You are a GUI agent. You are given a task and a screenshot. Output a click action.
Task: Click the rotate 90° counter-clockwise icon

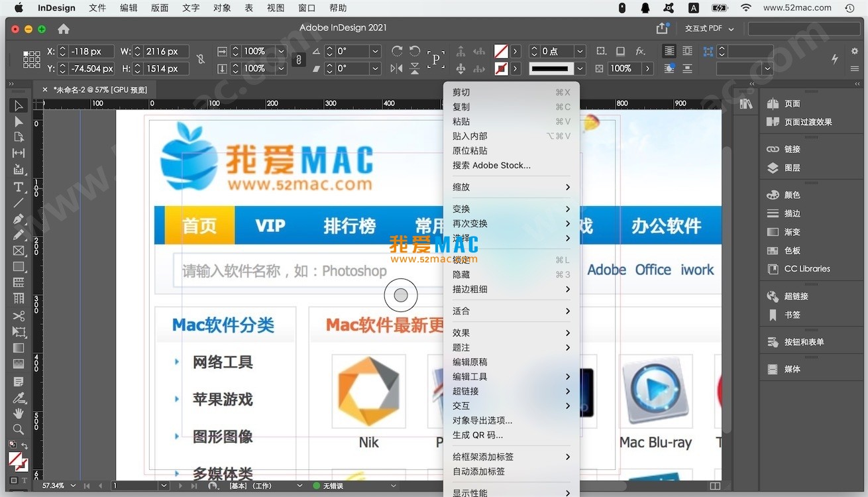pos(415,51)
